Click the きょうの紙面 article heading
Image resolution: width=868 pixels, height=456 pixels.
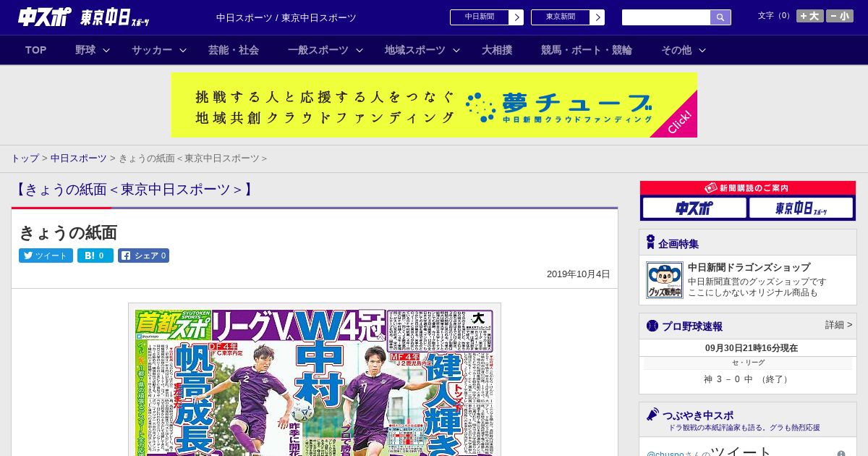(x=68, y=232)
